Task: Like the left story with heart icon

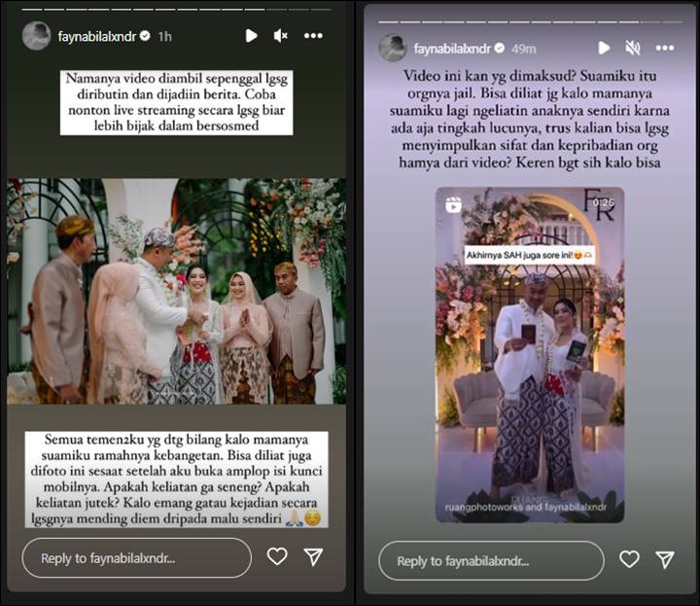Action: click(x=277, y=556)
